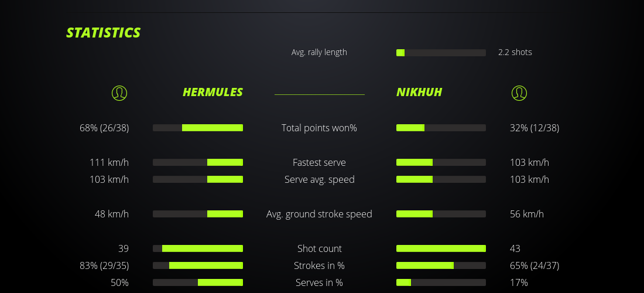Click Hermules' Serves in % bar
Viewport: 644px width, 293px height.
(x=198, y=282)
